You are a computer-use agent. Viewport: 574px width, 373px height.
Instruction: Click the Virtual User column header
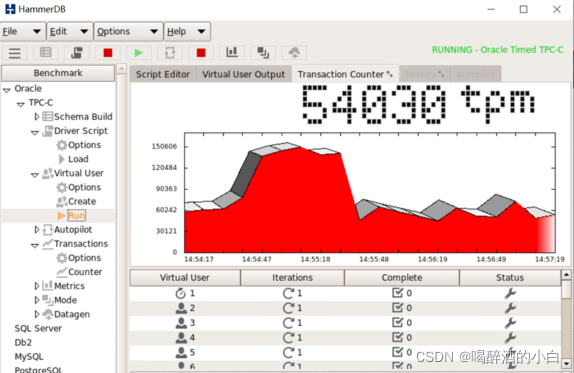[185, 277]
